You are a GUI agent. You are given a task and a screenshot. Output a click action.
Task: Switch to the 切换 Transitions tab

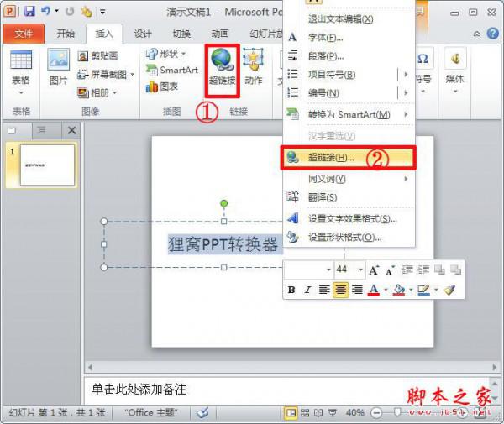(181, 34)
